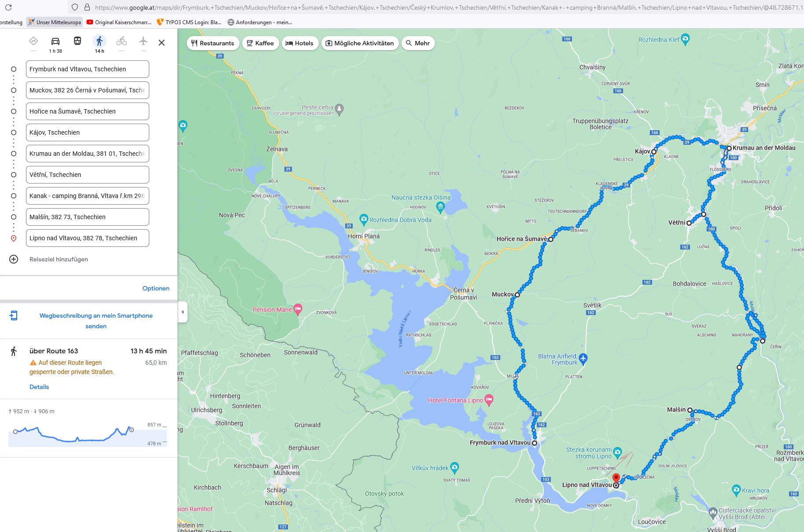Viewport: 804px width, 532px height.
Task: Click the Vyšší Brod monastery marker
Action: (713, 513)
